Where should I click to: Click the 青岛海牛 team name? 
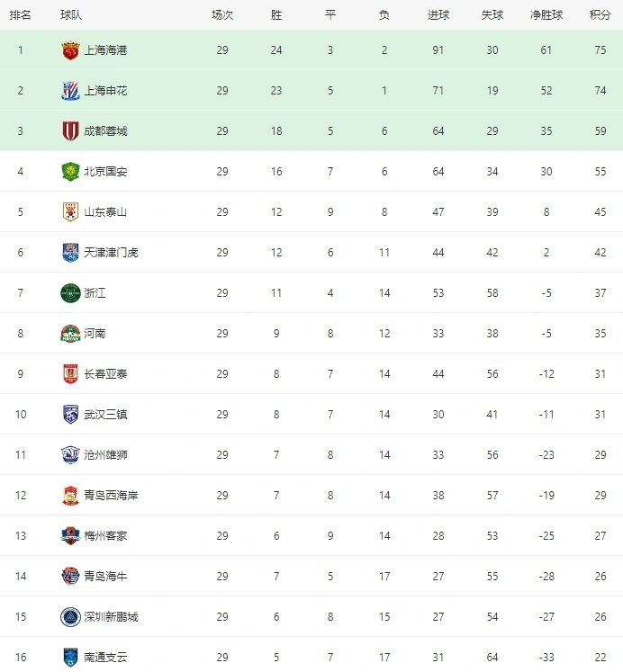point(105,577)
